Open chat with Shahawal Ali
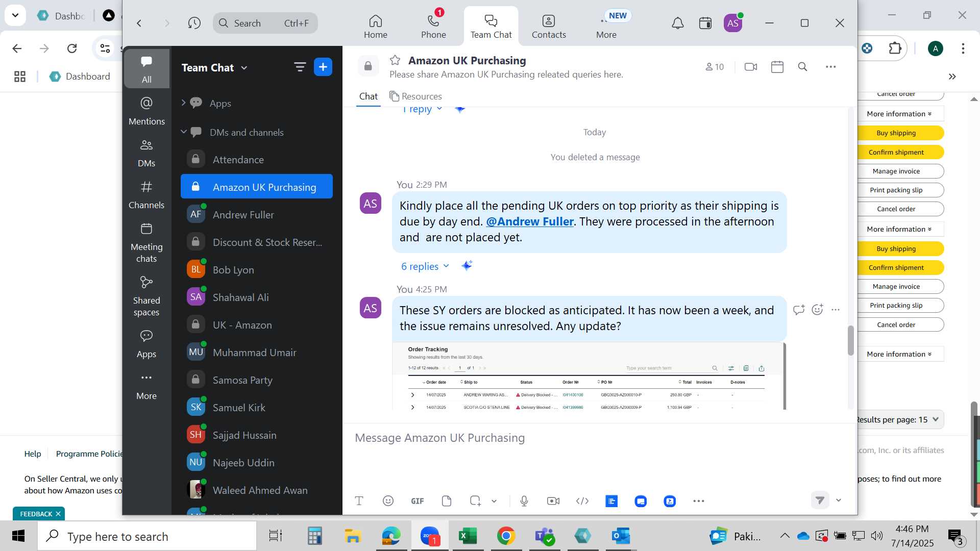This screenshot has width=980, height=551. [257, 297]
